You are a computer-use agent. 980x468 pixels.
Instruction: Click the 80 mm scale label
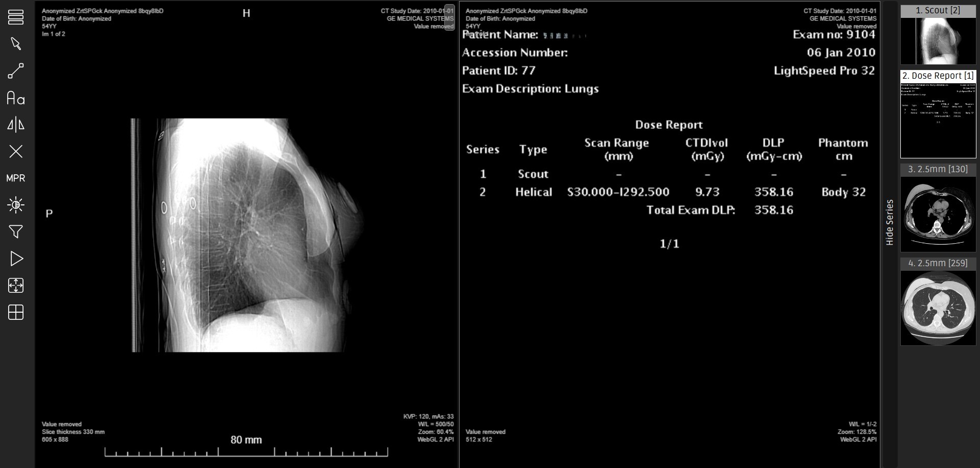point(246,440)
